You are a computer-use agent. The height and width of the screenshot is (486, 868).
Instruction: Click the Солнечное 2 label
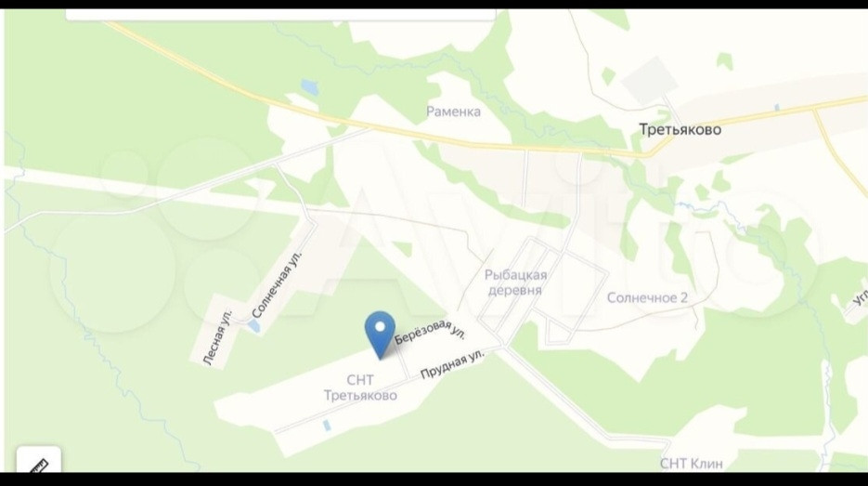click(647, 297)
